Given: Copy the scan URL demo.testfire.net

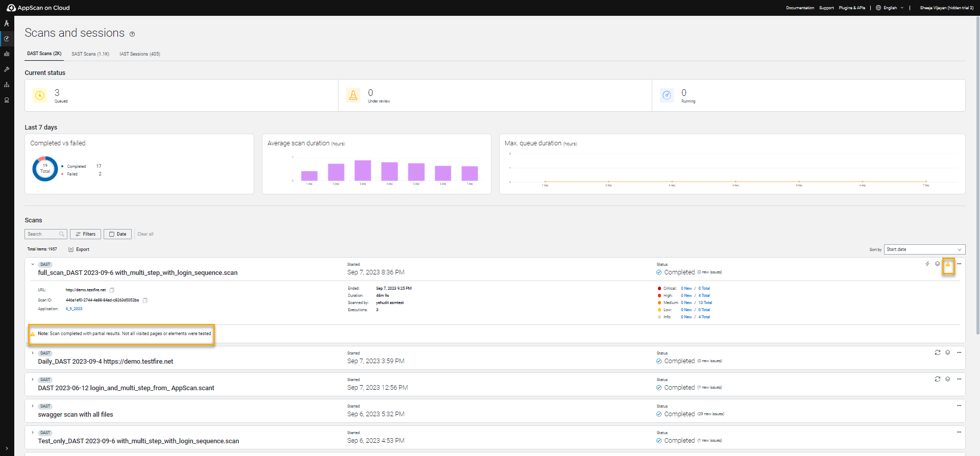Looking at the screenshot, I should coord(112,290).
